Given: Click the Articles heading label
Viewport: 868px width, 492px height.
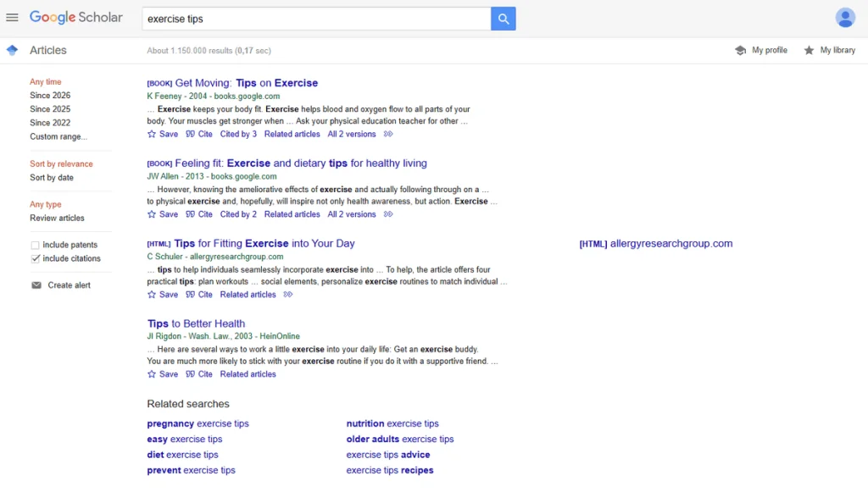Looking at the screenshot, I should [x=48, y=50].
